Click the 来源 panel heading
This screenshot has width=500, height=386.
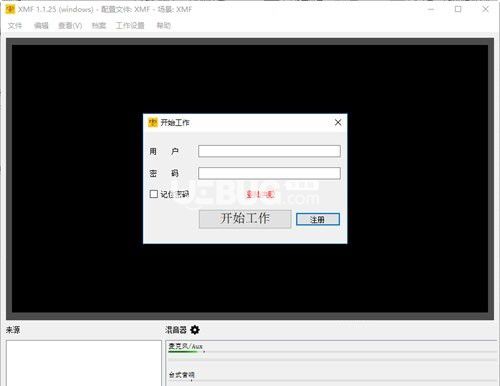tap(13, 330)
